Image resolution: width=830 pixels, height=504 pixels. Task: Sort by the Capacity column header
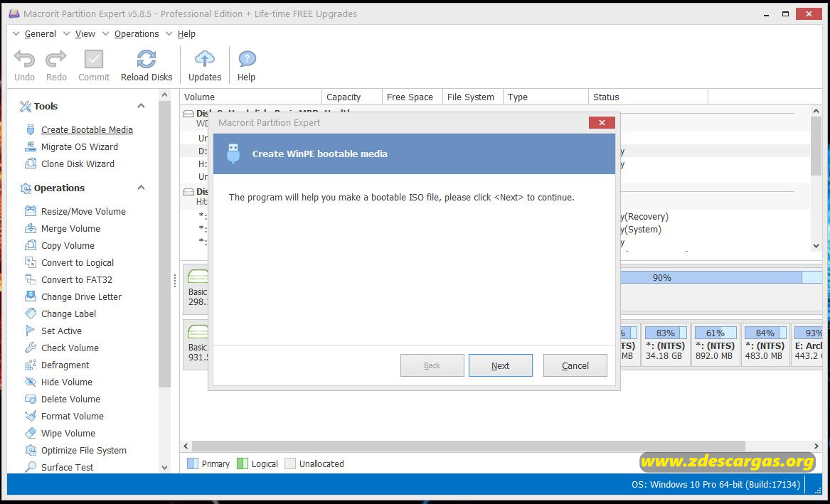tap(352, 97)
